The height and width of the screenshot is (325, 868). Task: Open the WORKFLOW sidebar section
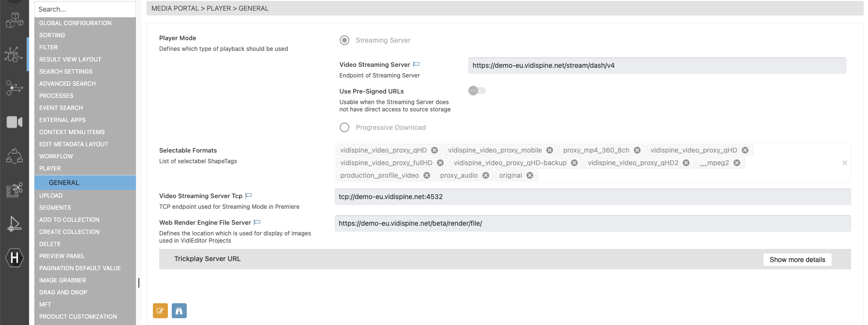click(56, 156)
